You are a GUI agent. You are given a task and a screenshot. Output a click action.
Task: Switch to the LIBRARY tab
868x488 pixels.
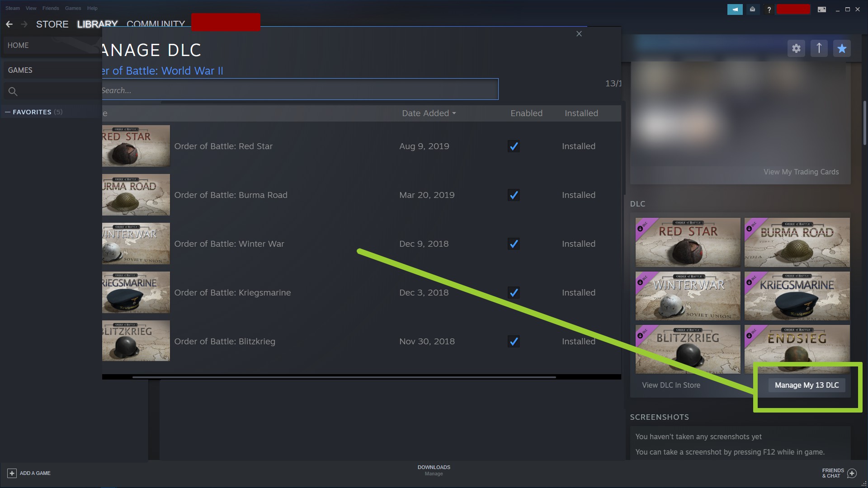97,24
